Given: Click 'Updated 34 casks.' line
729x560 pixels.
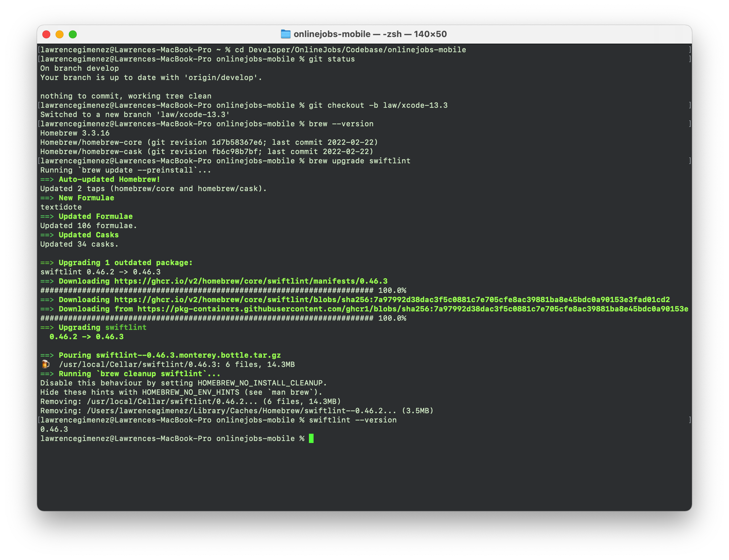Looking at the screenshot, I should pos(79,244).
